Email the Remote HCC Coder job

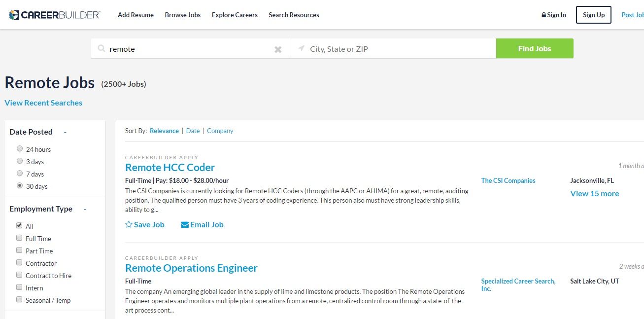click(x=202, y=224)
